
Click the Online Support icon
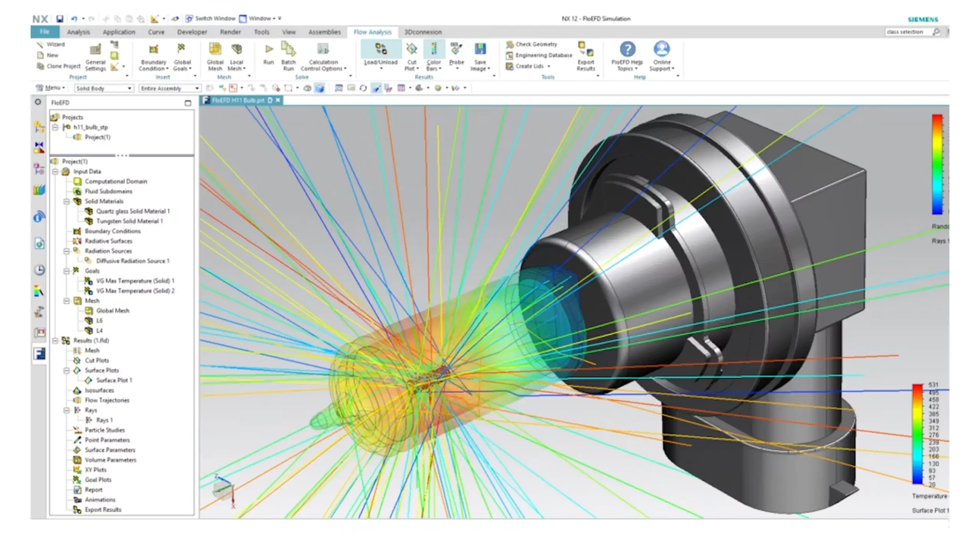pyautogui.click(x=661, y=49)
